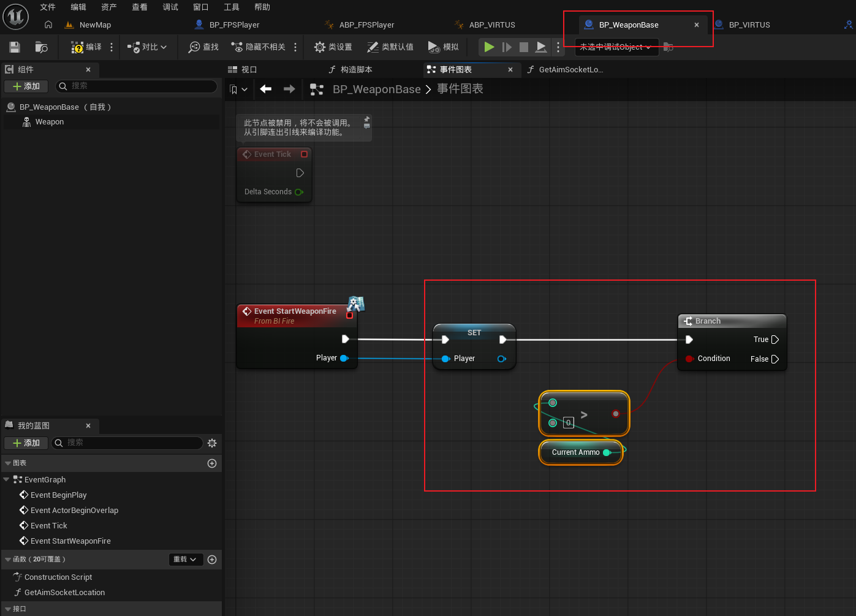Open Class Defaults (类默认值)
The width and height of the screenshot is (856, 616).
(390, 47)
